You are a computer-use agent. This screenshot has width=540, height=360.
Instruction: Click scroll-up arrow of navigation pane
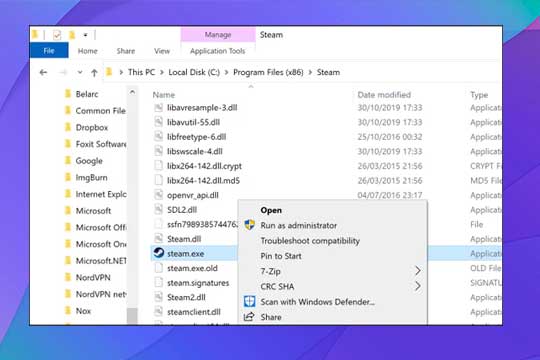click(x=132, y=92)
